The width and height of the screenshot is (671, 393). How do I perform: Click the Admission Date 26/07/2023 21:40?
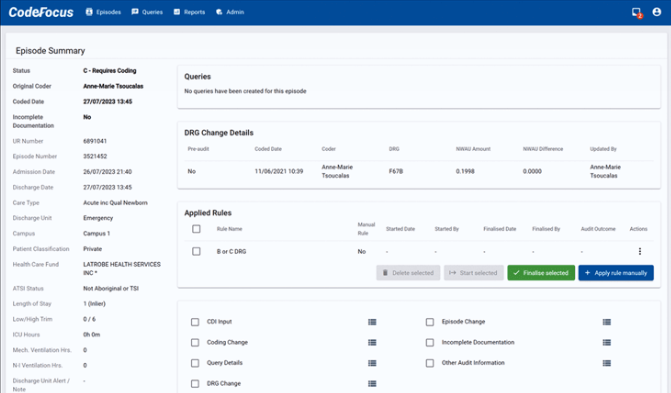coord(107,172)
